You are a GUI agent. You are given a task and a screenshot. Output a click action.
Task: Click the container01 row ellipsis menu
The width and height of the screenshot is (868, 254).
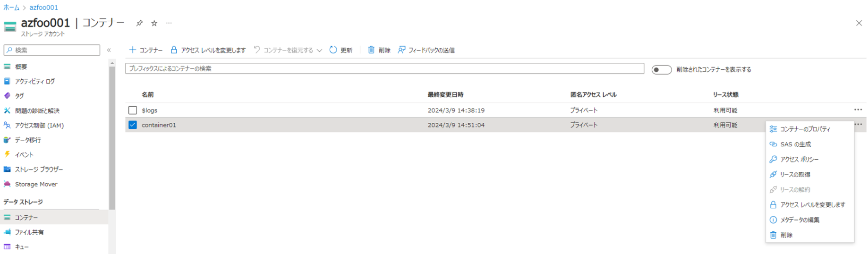coord(859,124)
